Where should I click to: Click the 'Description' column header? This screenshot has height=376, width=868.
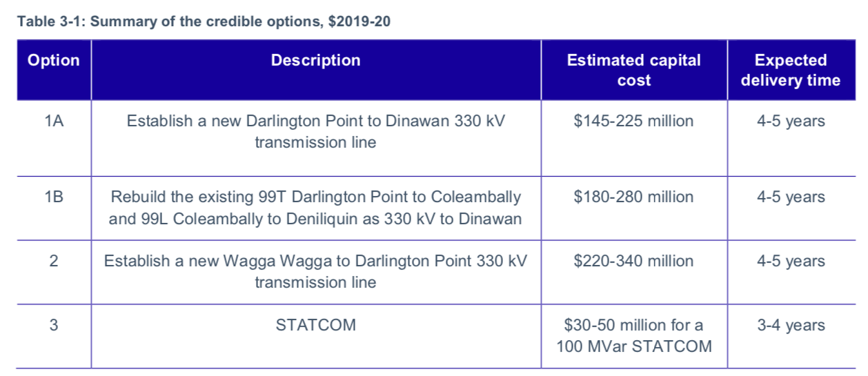(x=315, y=61)
